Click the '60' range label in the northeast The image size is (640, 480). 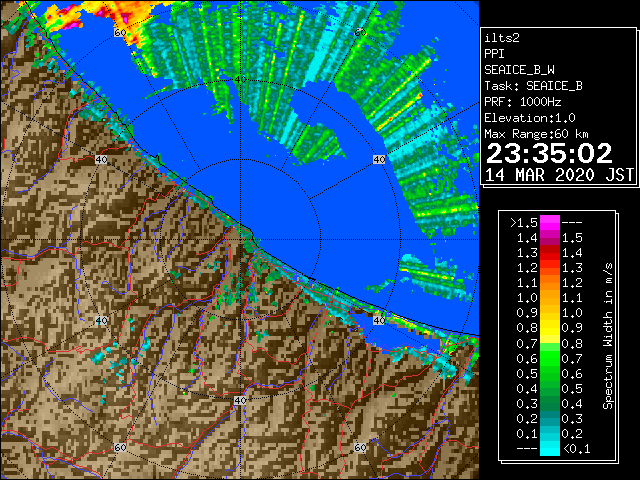[360, 32]
